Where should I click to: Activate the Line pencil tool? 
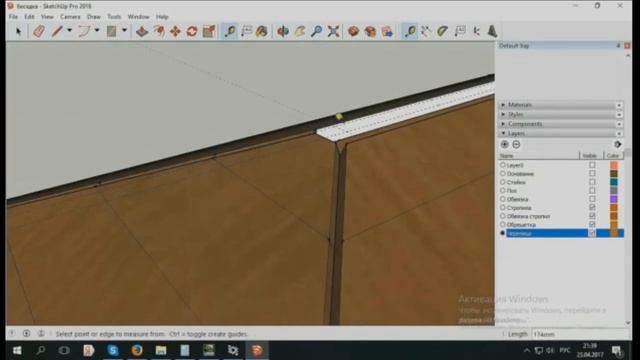[57, 31]
